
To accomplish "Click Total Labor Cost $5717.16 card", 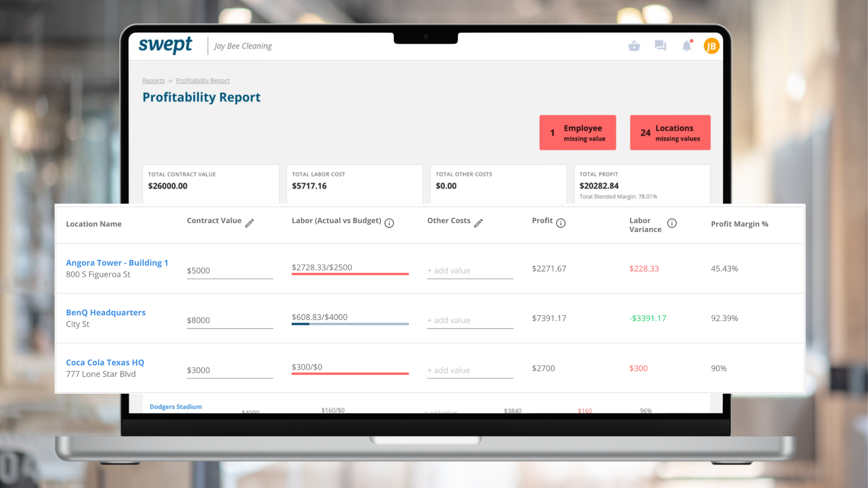I will (354, 184).
